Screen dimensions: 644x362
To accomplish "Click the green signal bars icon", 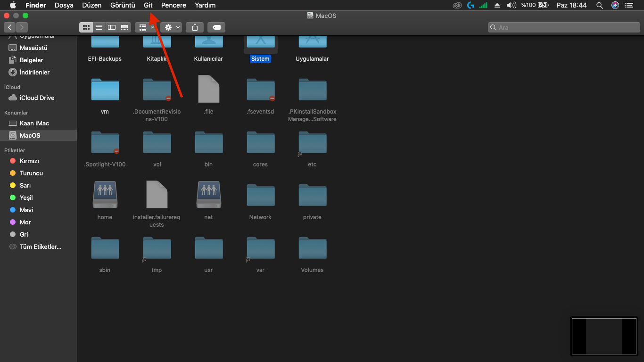I will click(483, 5).
